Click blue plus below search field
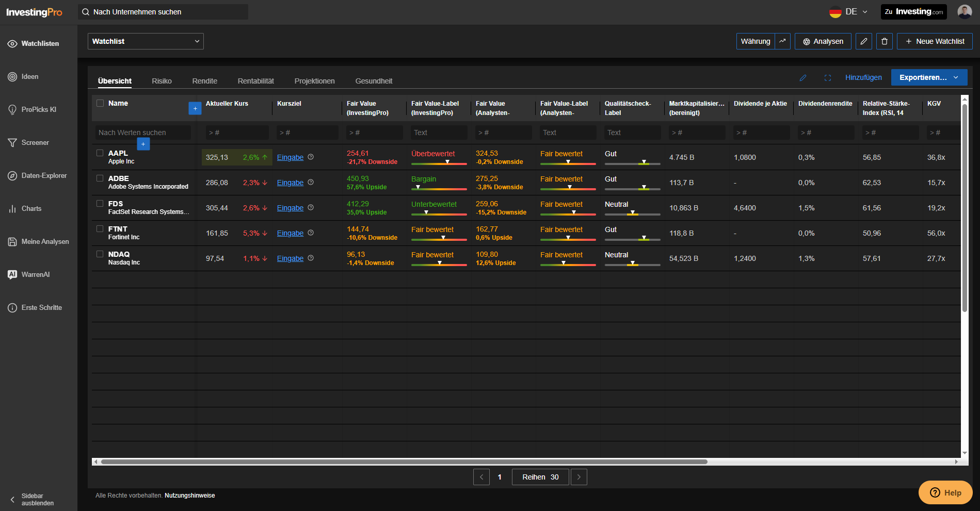Screen dimensions: 980x511 pyautogui.click(x=143, y=144)
